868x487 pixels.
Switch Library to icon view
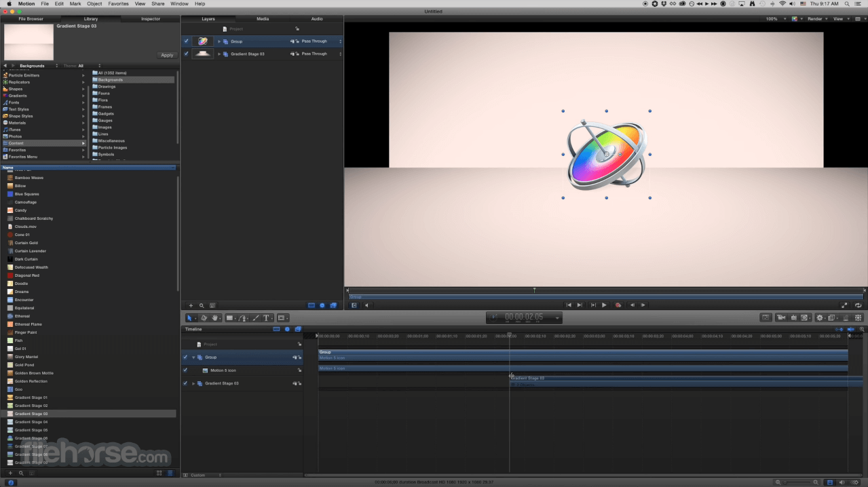159,473
